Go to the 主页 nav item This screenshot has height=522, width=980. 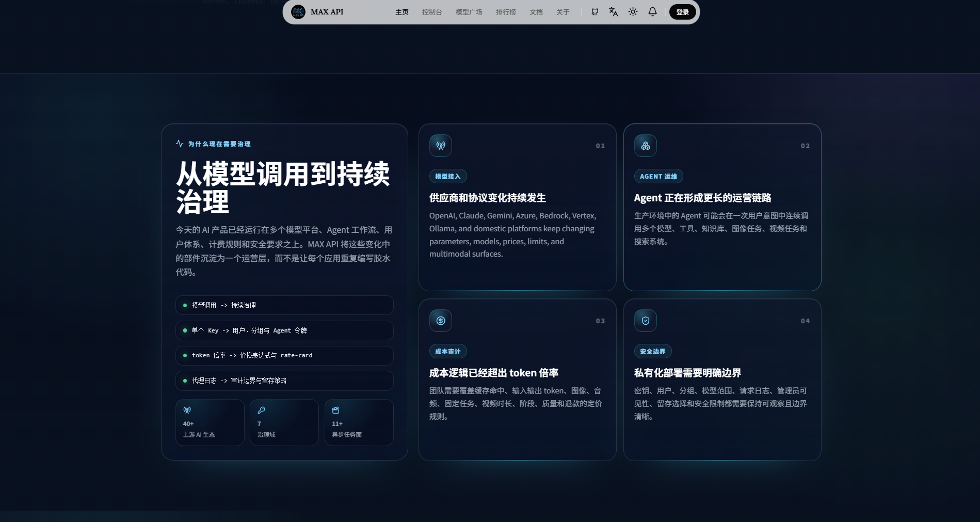[401, 12]
